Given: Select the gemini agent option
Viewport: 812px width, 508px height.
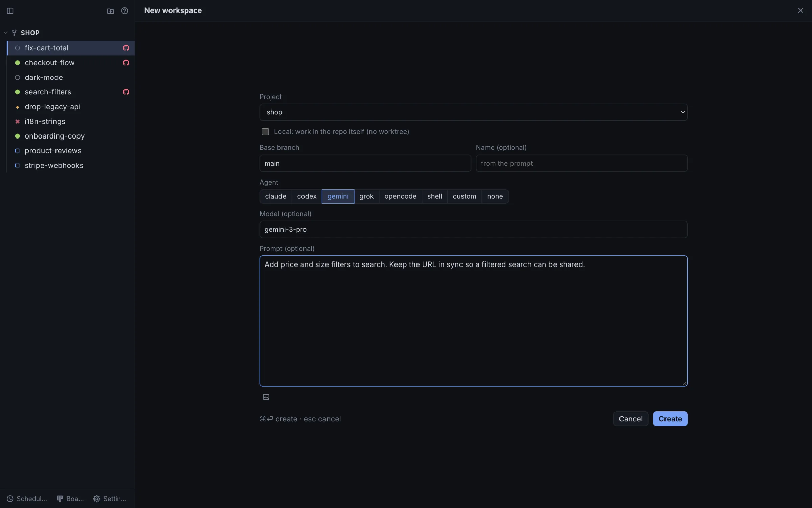Looking at the screenshot, I should point(338,196).
